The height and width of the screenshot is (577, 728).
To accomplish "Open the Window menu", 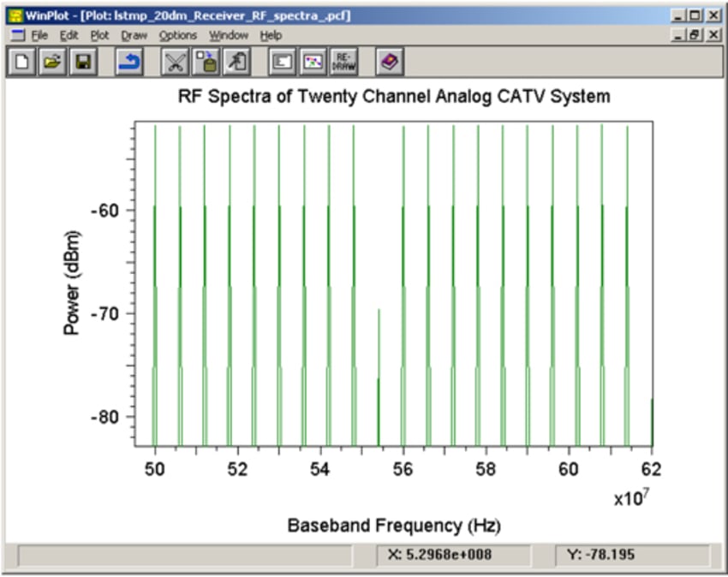I will [x=229, y=35].
